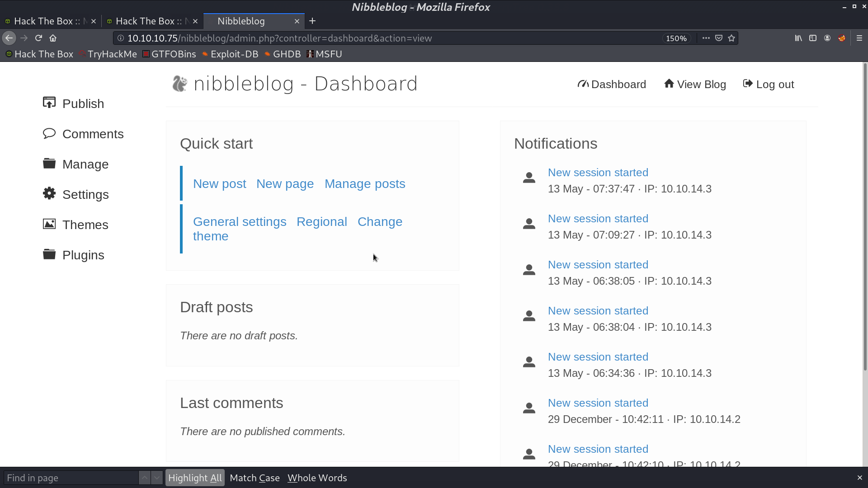Image resolution: width=868 pixels, height=488 pixels.
Task: Open Manage posts link
Action: pos(365,184)
